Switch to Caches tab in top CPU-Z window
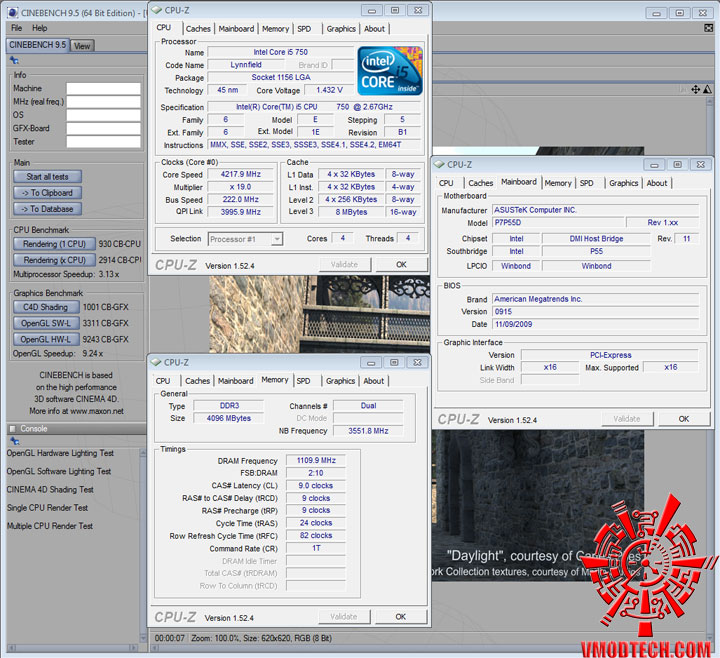This screenshot has width=720, height=658. (198, 29)
